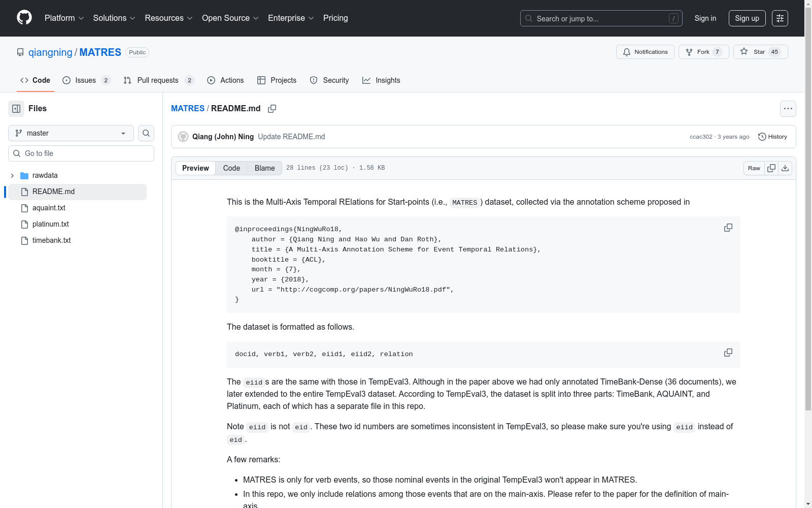Screen dimensions: 812x508
Task: Open the master branch dropdown
Action: 71,133
